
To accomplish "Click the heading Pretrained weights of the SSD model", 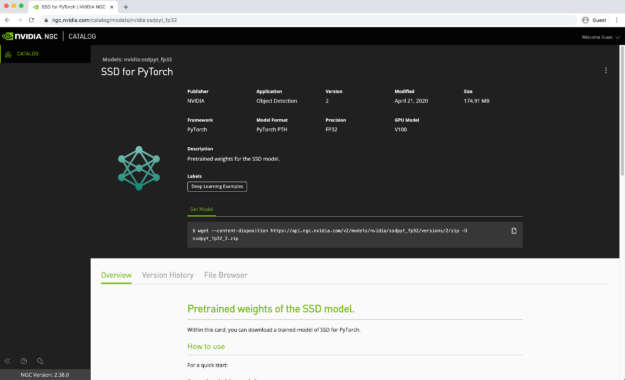I will click(271, 309).
